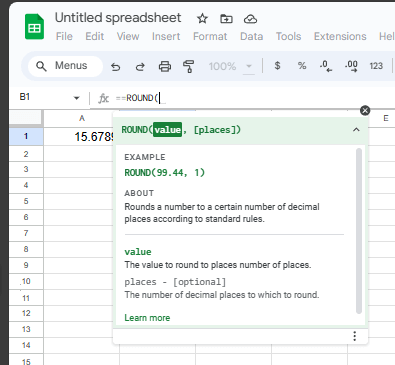Screen dimensions: 395x365
Task: Select the paint format tool
Action: pos(189,66)
